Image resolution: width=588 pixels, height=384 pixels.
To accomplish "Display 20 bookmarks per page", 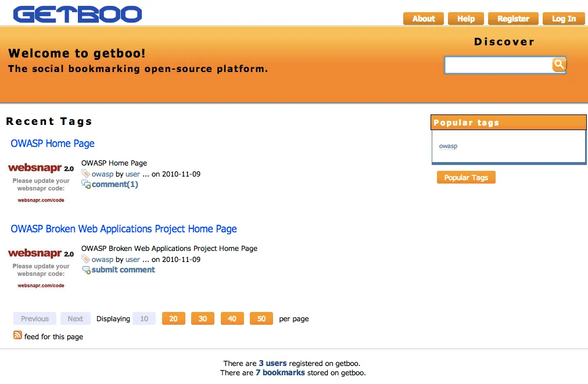I will point(173,318).
